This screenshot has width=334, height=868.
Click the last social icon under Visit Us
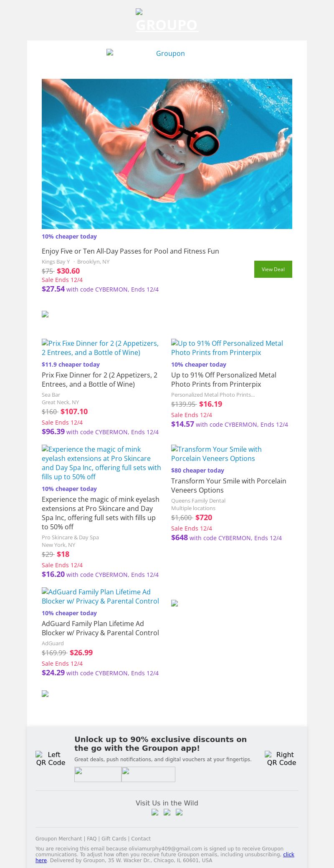coord(179,812)
